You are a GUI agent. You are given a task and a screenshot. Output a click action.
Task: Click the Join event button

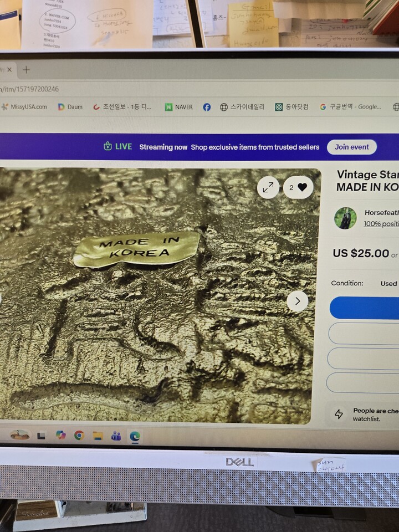[351, 147]
